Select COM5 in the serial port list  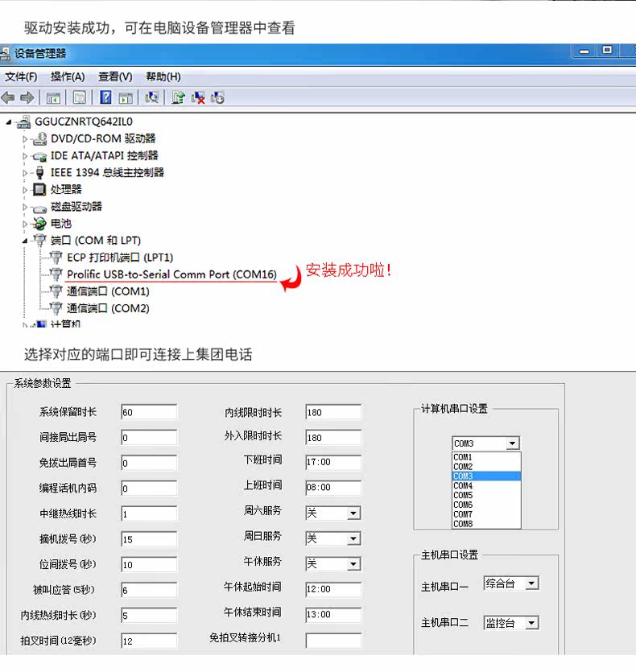pos(486,495)
